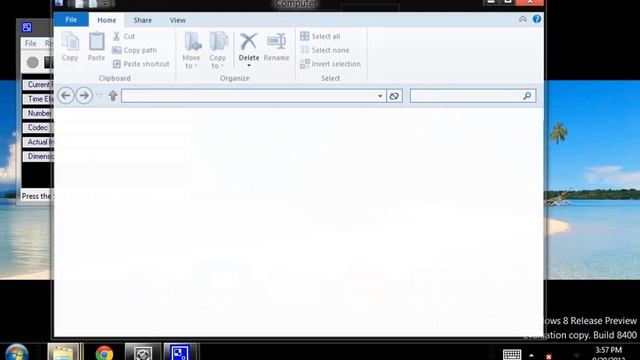This screenshot has width=640, height=360.
Task: Open the Move to dropdown
Action: coord(191,50)
